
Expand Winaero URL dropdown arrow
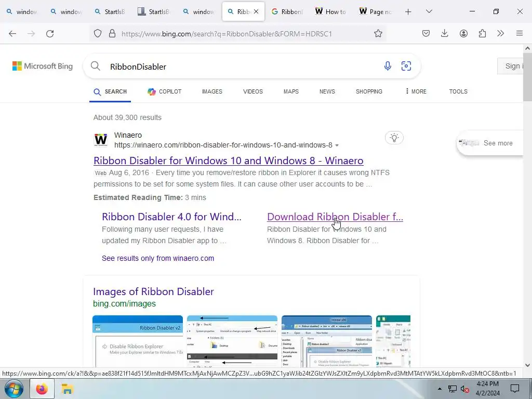[337, 145]
